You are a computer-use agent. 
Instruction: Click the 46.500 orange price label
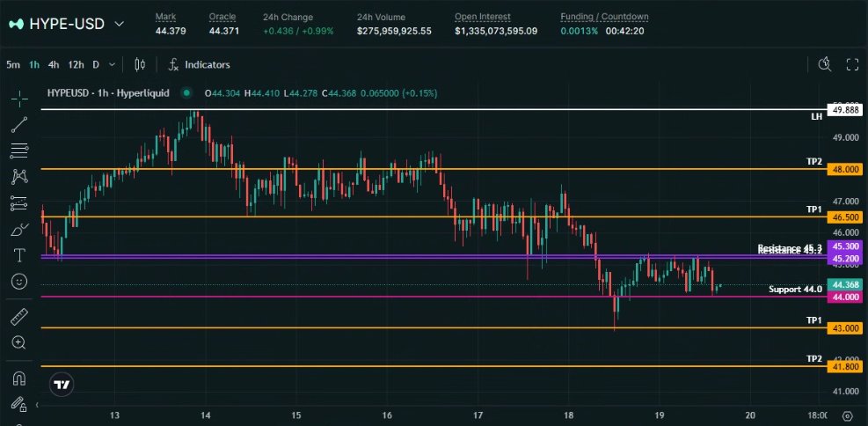coord(845,217)
